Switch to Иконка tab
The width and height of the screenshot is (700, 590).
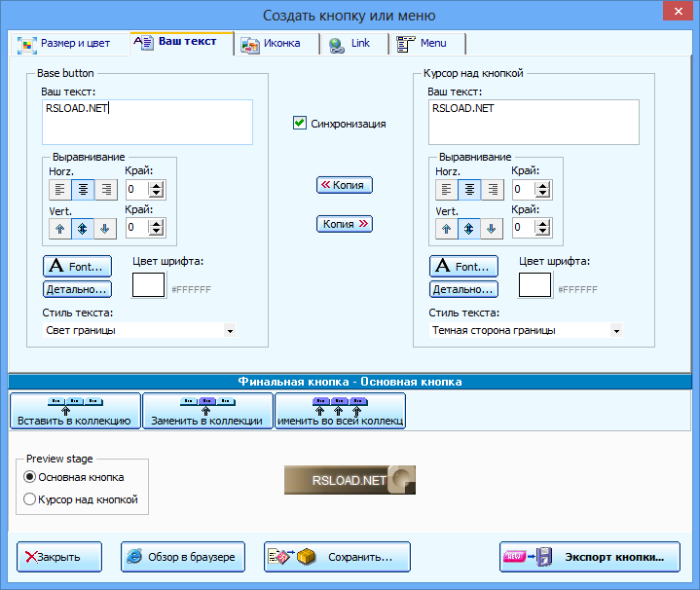pyautogui.click(x=276, y=44)
